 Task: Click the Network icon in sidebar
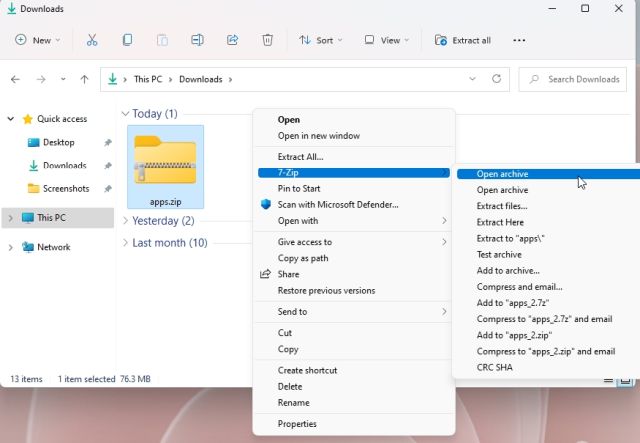pos(28,247)
